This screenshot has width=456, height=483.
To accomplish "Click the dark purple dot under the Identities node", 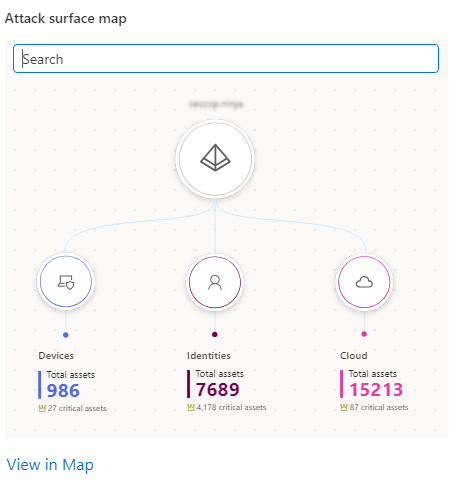I will [x=215, y=334].
